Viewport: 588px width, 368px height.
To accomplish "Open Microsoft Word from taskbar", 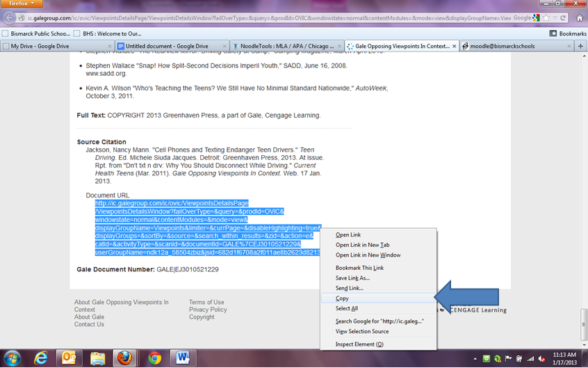I will tap(183, 358).
